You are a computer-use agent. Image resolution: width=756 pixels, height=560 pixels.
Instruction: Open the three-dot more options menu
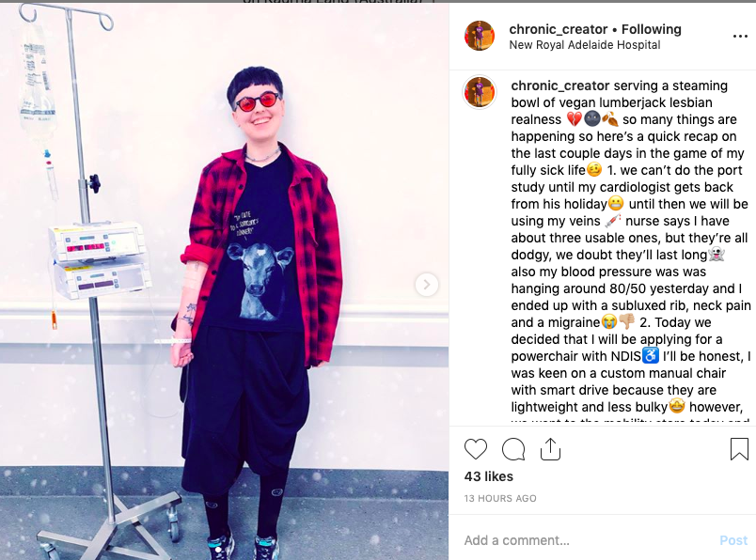(x=740, y=37)
